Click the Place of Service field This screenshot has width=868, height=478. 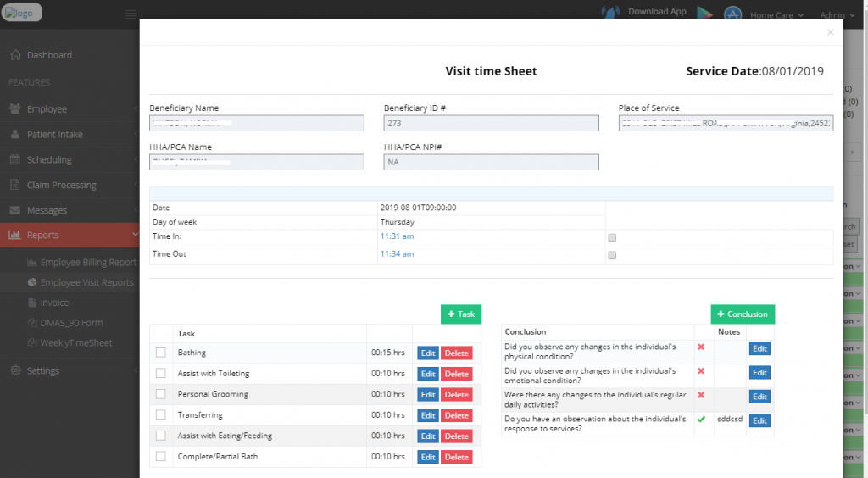726,123
